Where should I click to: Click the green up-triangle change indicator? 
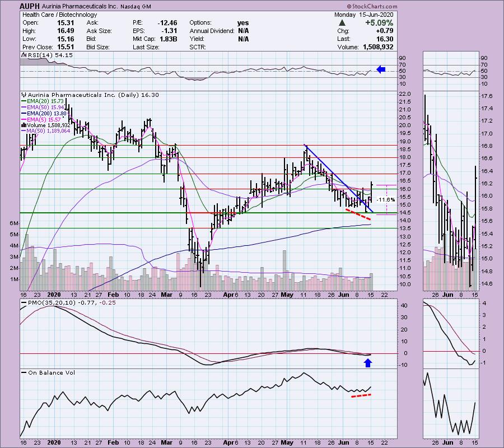pos(342,23)
